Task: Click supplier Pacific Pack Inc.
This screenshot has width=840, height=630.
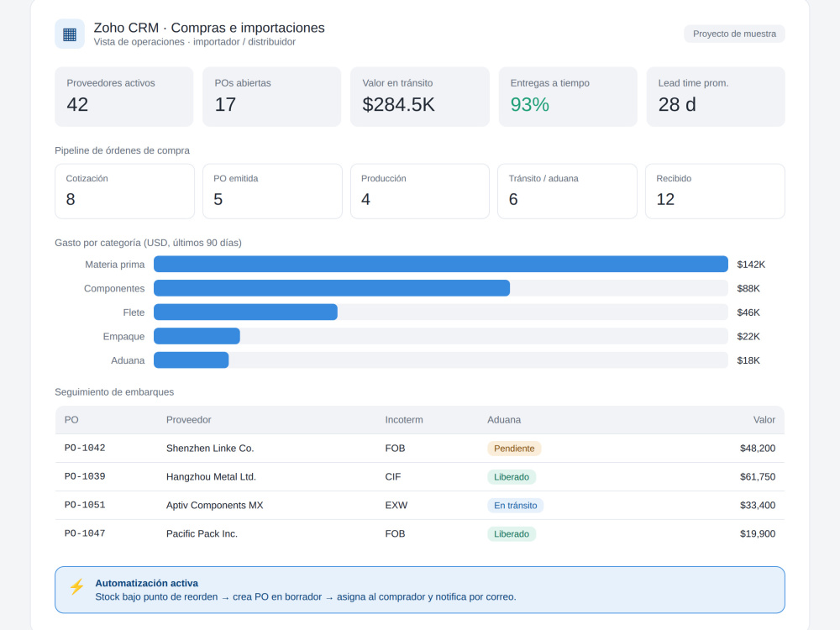Action: coord(202,533)
